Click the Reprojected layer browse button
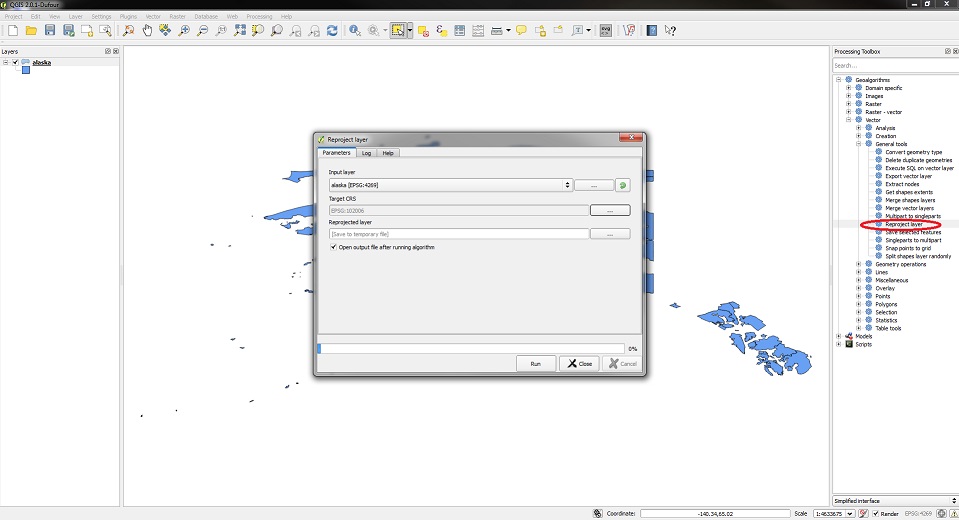This screenshot has height=520, width=959. pyautogui.click(x=610, y=234)
